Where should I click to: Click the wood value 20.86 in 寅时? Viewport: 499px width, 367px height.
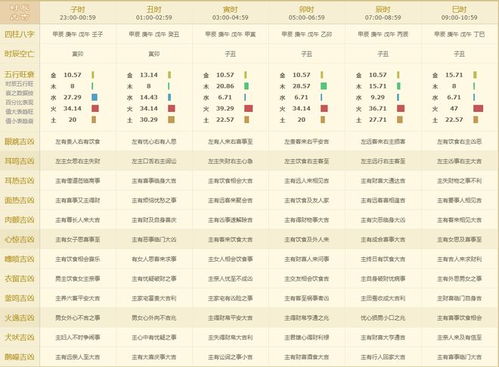point(225,86)
